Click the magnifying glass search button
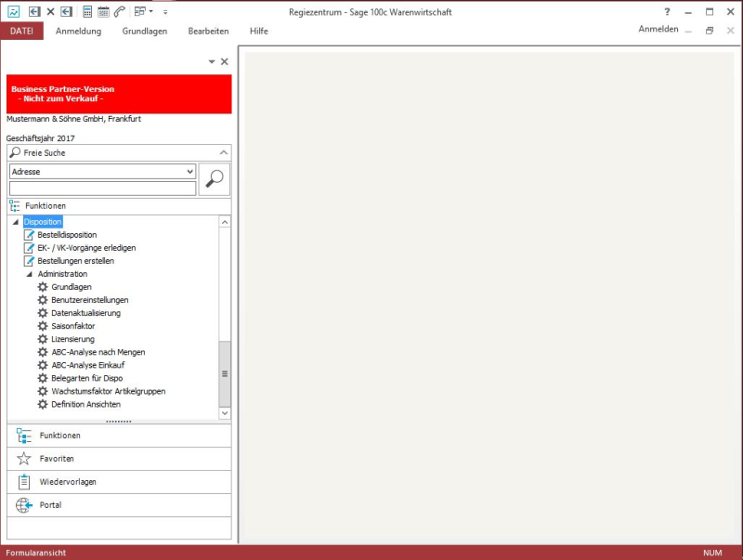The width and height of the screenshot is (743, 560). point(215,179)
